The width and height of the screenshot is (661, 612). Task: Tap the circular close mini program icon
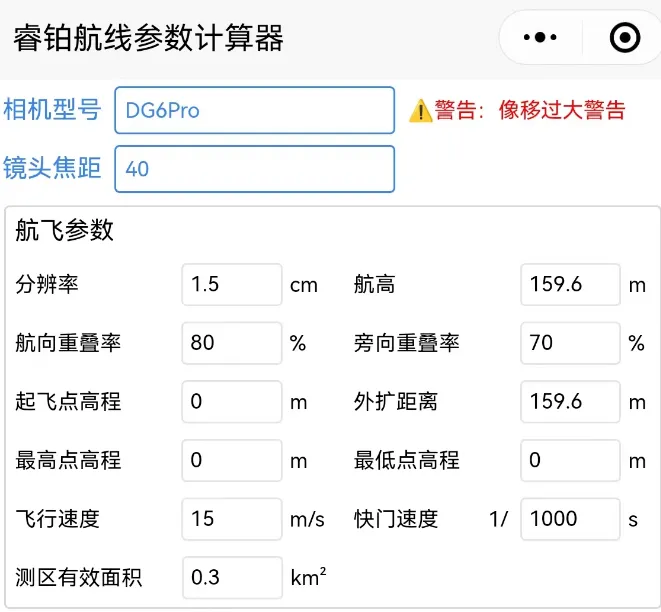pos(625,38)
